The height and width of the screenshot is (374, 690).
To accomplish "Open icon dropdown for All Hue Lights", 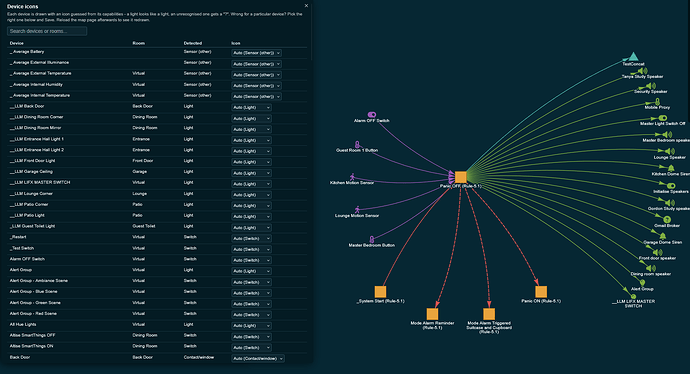I will [x=251, y=326].
